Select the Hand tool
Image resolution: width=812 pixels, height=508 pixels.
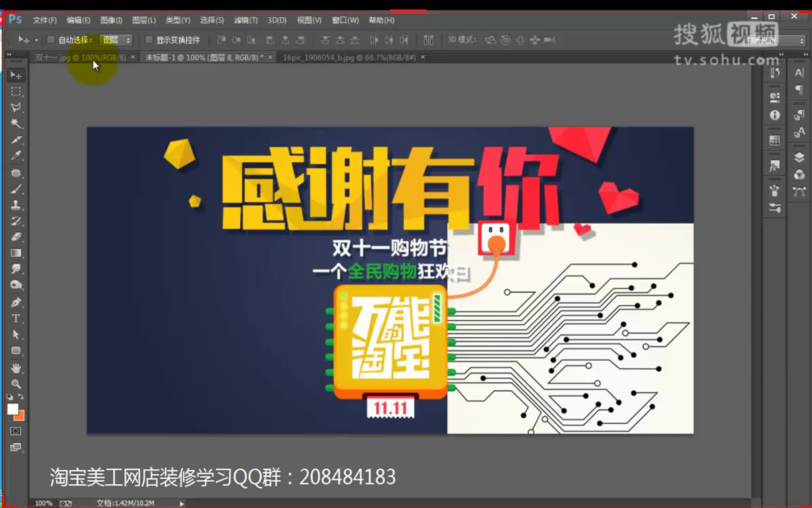click(x=16, y=368)
